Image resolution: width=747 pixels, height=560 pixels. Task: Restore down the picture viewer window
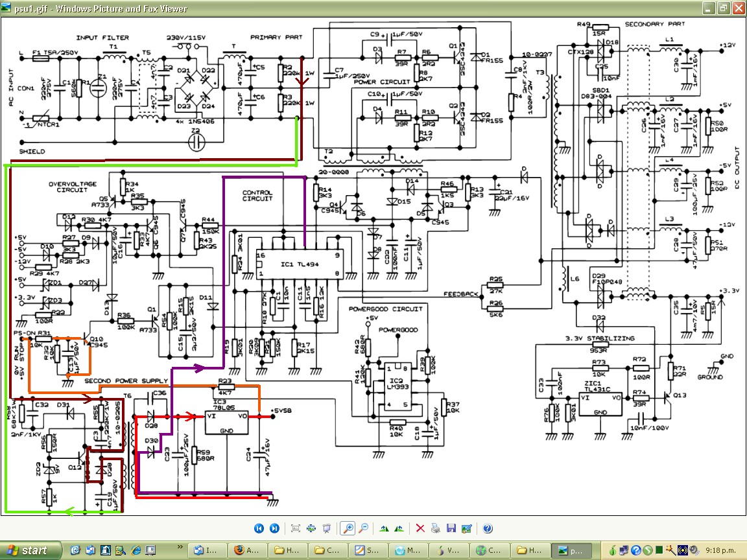pos(723,8)
